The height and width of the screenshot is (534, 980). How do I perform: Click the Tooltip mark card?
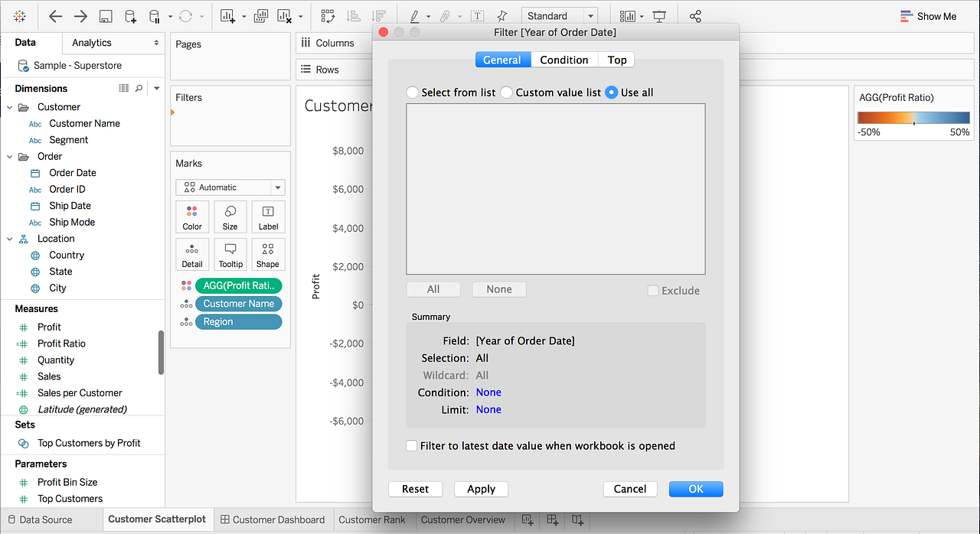click(x=230, y=255)
